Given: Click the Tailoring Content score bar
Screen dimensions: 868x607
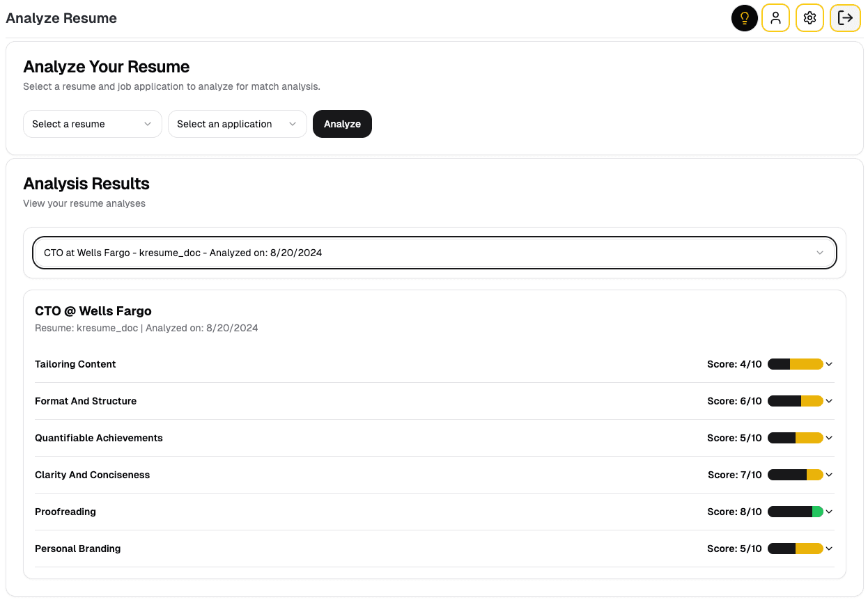Looking at the screenshot, I should (x=794, y=363).
